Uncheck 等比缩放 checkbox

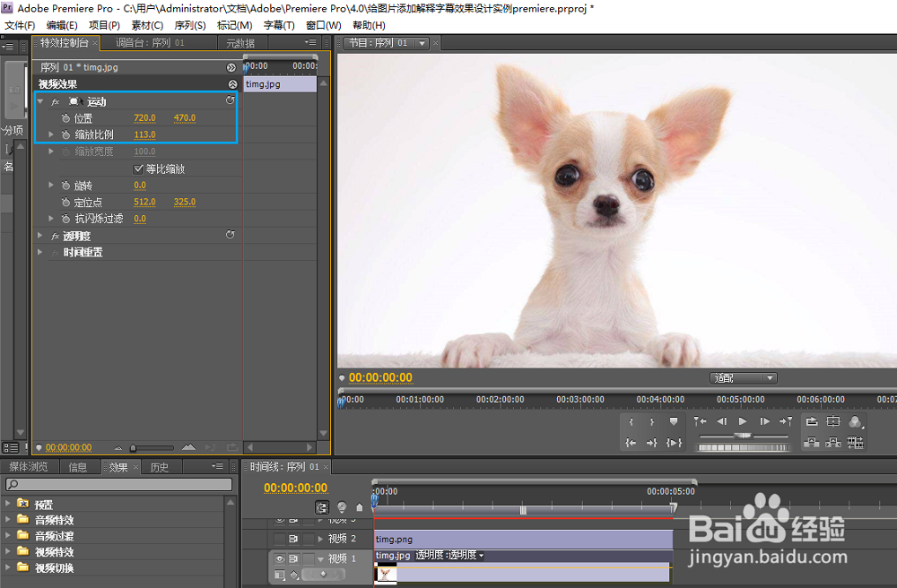coord(138,169)
